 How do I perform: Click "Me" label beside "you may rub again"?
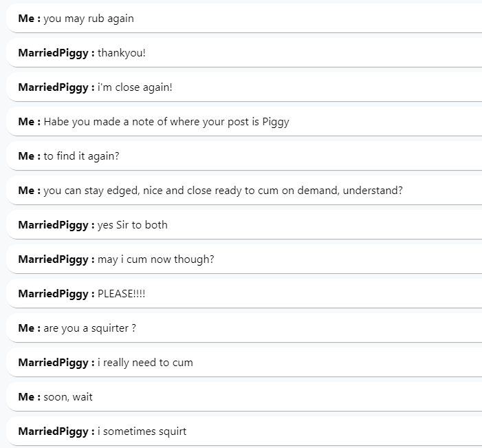(26, 19)
